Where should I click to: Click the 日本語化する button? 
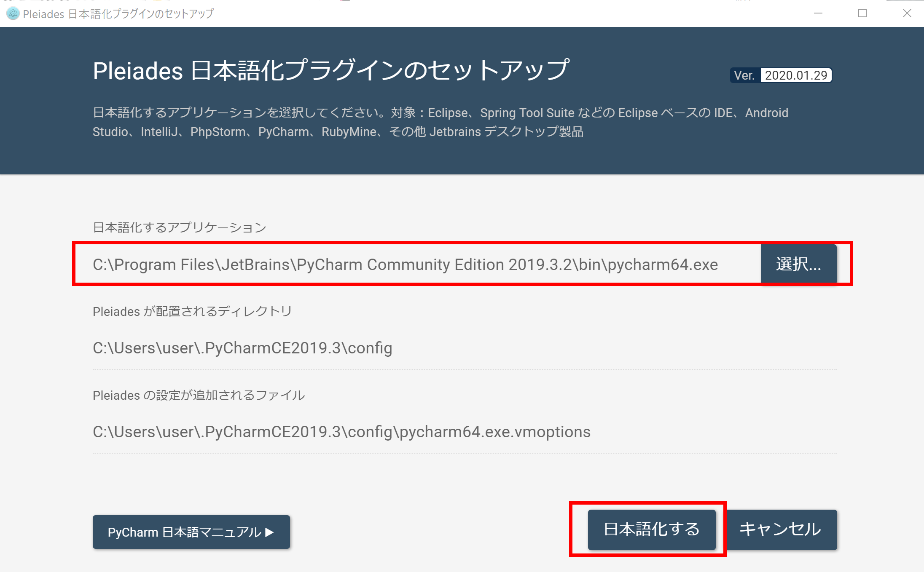click(x=652, y=529)
